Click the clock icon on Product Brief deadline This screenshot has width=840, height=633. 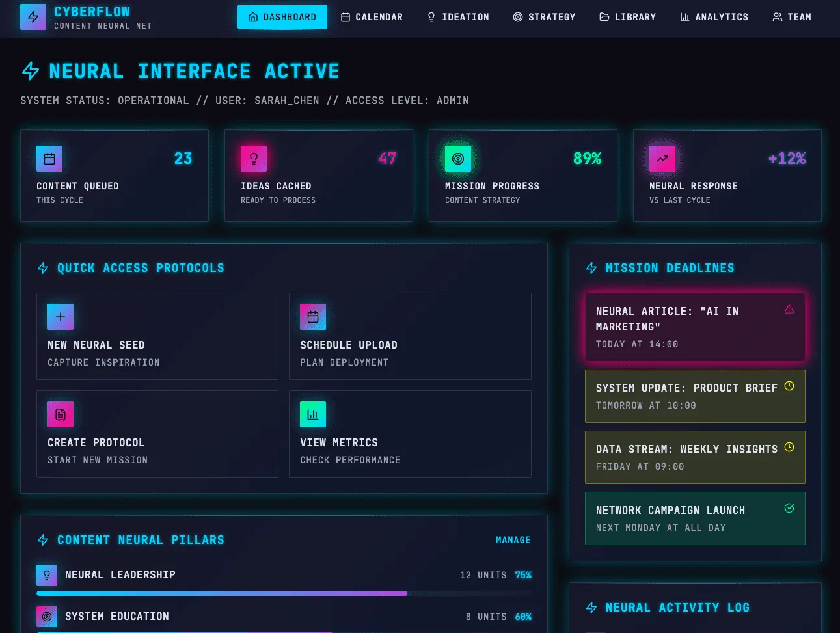[x=789, y=386]
